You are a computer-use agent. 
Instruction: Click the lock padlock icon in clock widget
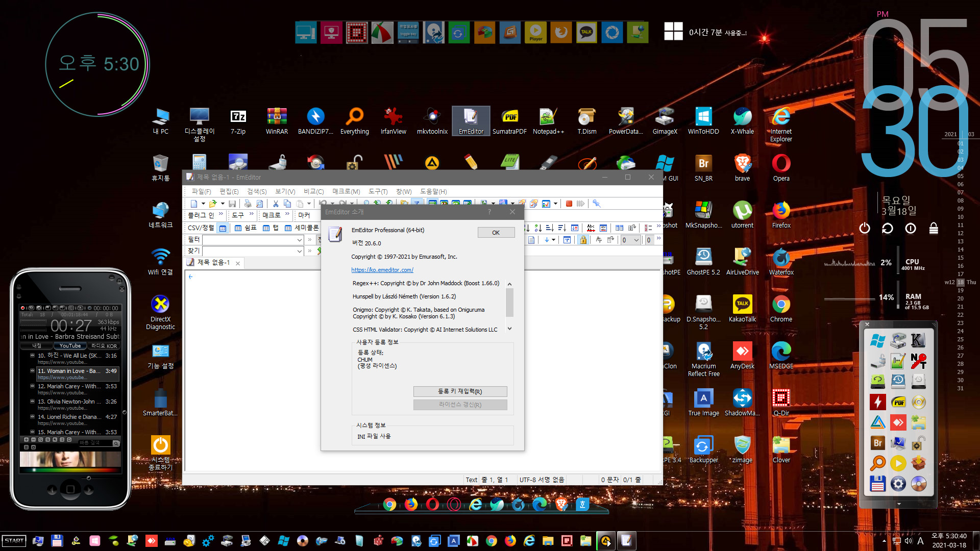(934, 228)
